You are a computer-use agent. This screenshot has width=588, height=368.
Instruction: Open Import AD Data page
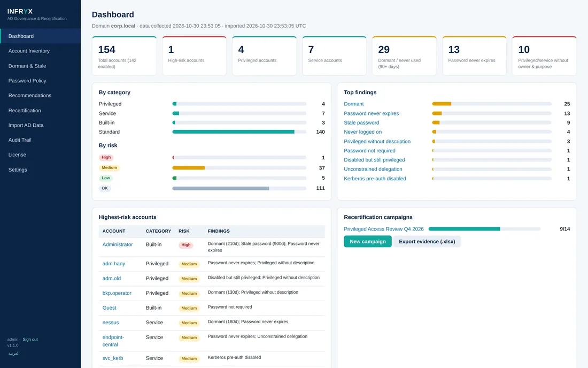pyautogui.click(x=26, y=125)
